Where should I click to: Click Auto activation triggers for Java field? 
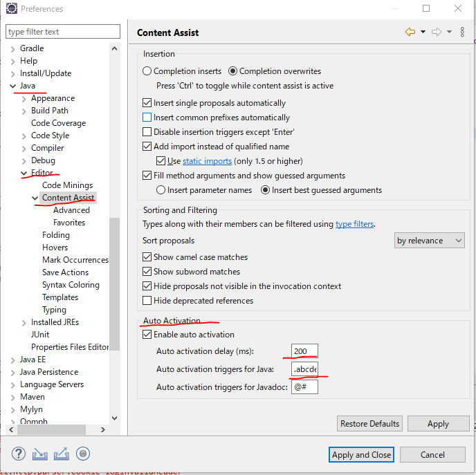pos(304,369)
